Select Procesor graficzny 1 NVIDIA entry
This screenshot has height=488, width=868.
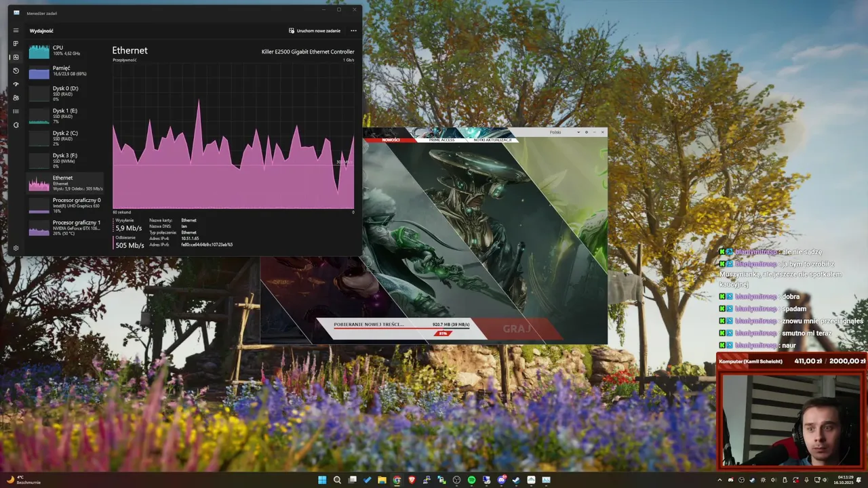65,228
